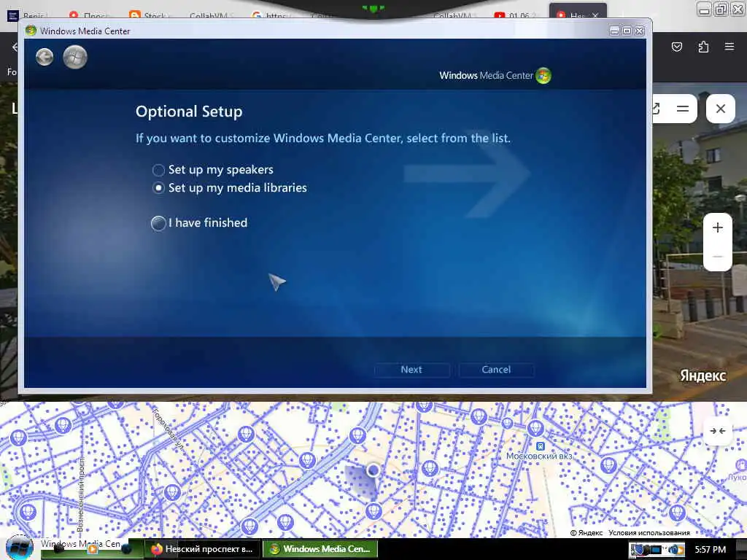Image resolution: width=747 pixels, height=560 pixels.
Task: Switch to Windows Media Center taskbar button
Action: click(320, 549)
